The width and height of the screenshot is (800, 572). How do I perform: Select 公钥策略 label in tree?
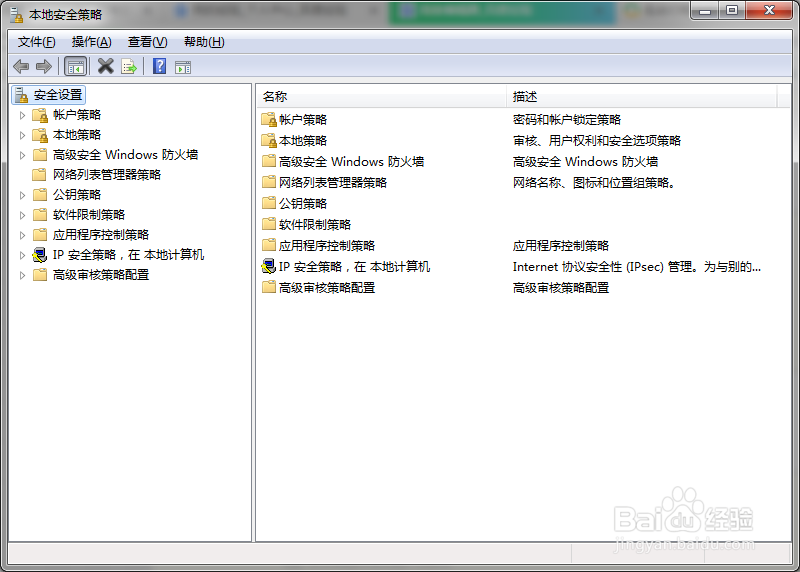click(x=77, y=195)
